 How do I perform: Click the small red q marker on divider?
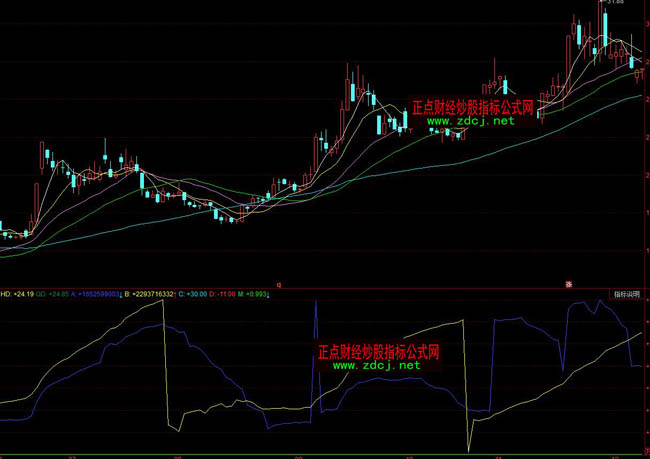279,285
